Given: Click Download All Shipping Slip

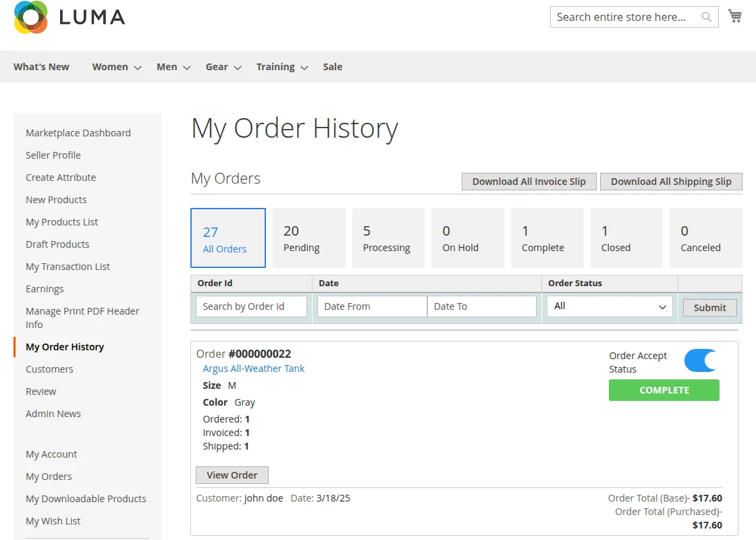Looking at the screenshot, I should (671, 181).
